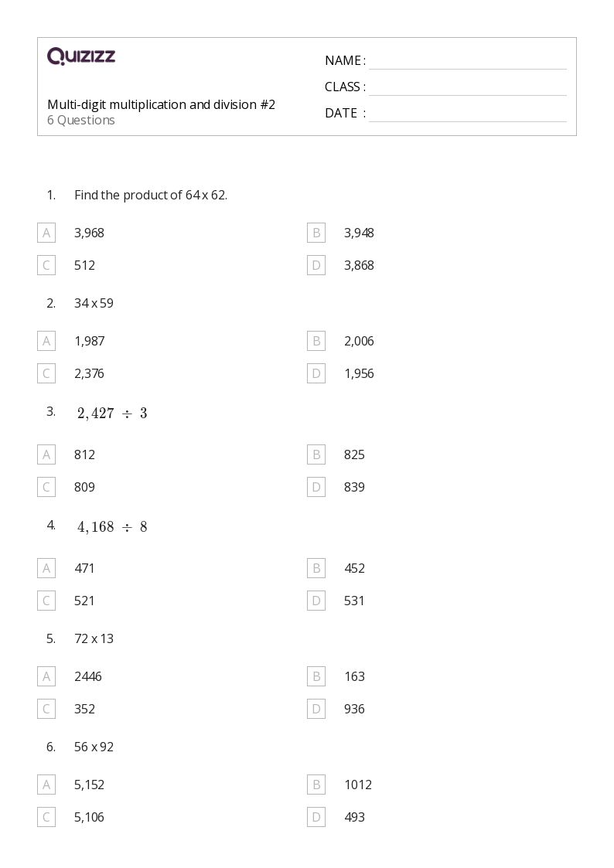
Task: Tick option C 2,376 in question 2
Action: [46, 373]
